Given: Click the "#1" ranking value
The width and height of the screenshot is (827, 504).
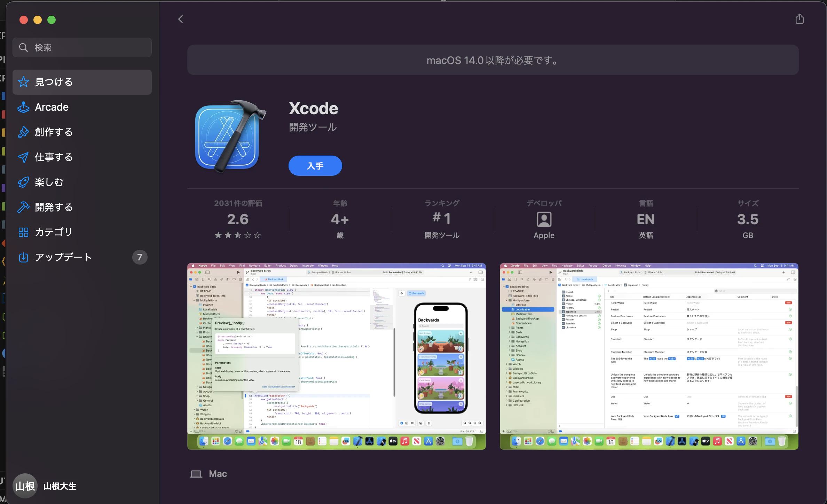Looking at the screenshot, I should pyautogui.click(x=442, y=218).
